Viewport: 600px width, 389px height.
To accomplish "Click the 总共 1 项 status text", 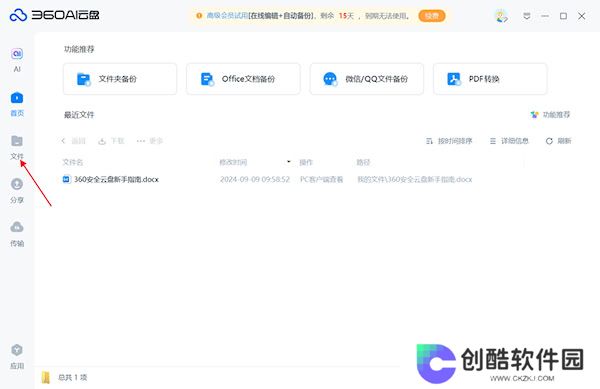I will coord(73,378).
